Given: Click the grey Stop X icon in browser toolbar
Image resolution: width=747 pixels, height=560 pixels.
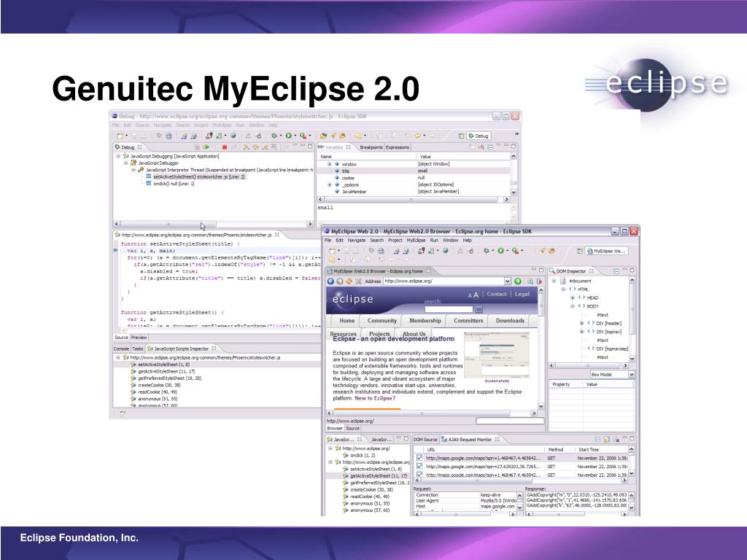Looking at the screenshot, I should click(x=358, y=281).
